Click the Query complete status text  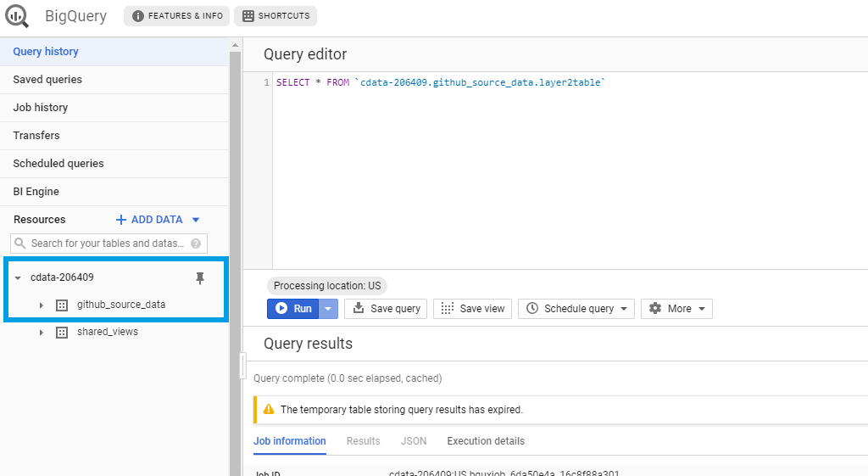click(x=348, y=378)
